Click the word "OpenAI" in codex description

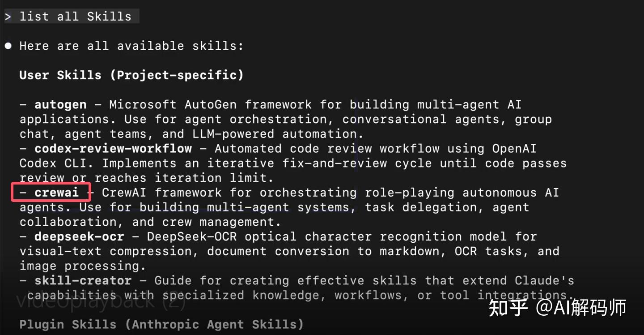coord(514,148)
